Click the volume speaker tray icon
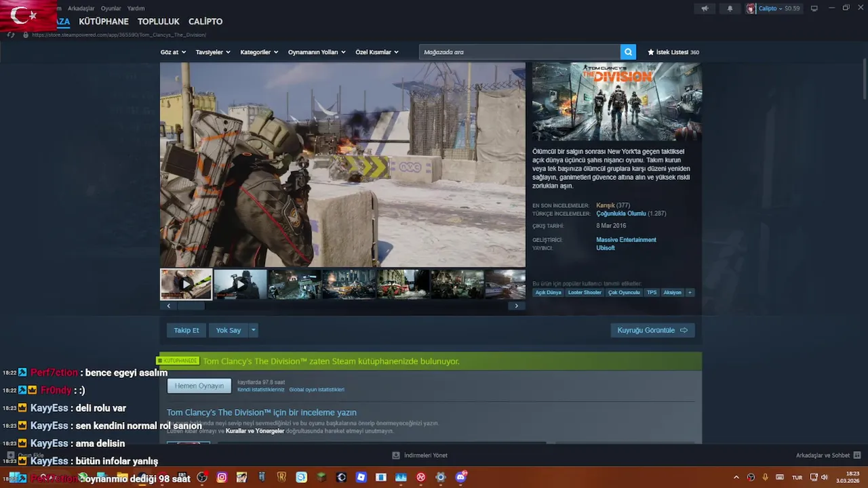The image size is (868, 488). [825, 477]
